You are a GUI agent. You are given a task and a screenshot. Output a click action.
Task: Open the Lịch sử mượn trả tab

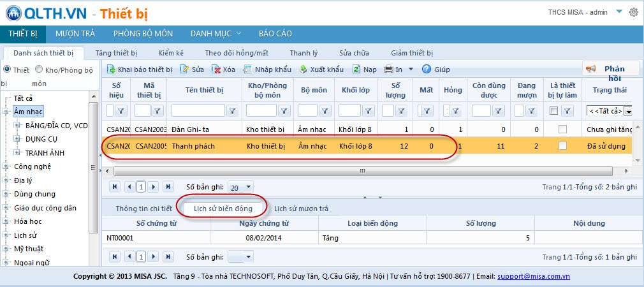click(x=300, y=208)
